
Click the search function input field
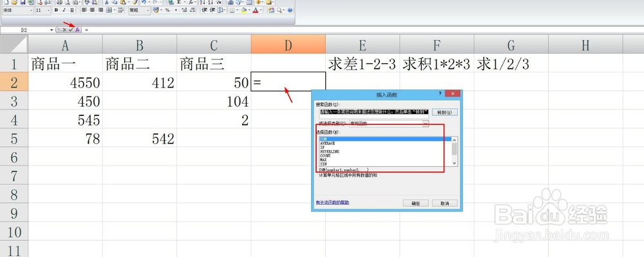point(374,114)
